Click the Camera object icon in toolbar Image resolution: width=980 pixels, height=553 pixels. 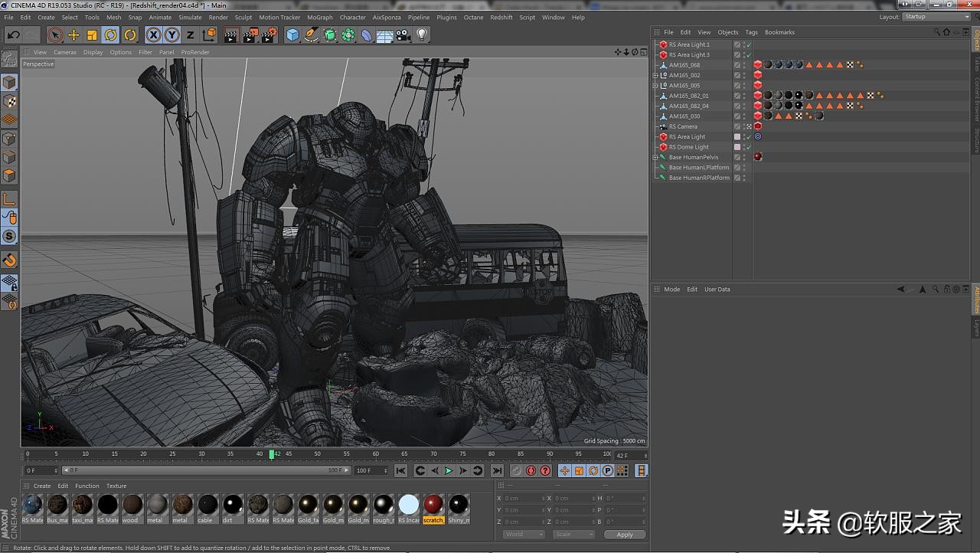403,34
